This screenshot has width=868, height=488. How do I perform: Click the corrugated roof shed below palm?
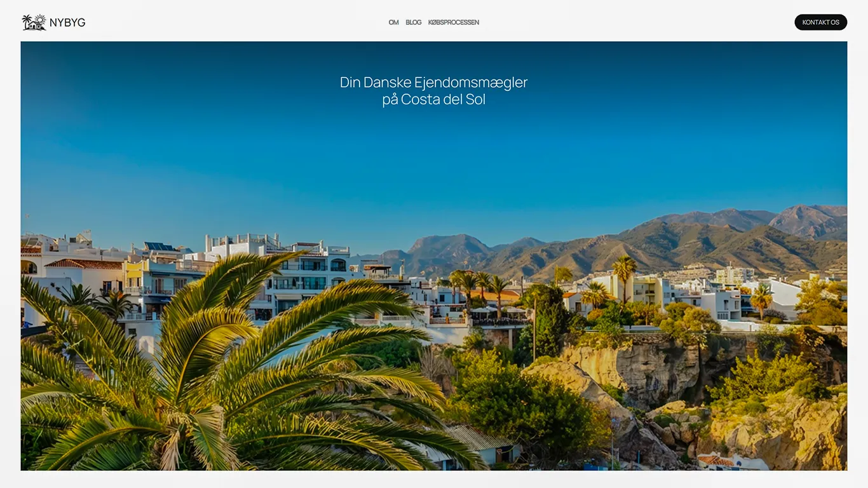[480, 440]
